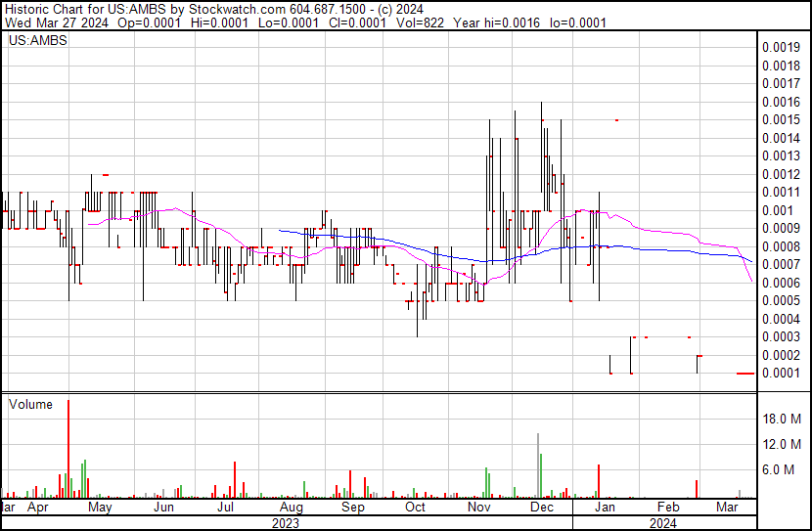Click the red volume bar in mid July
This screenshot has height=531, width=812.
point(235,480)
